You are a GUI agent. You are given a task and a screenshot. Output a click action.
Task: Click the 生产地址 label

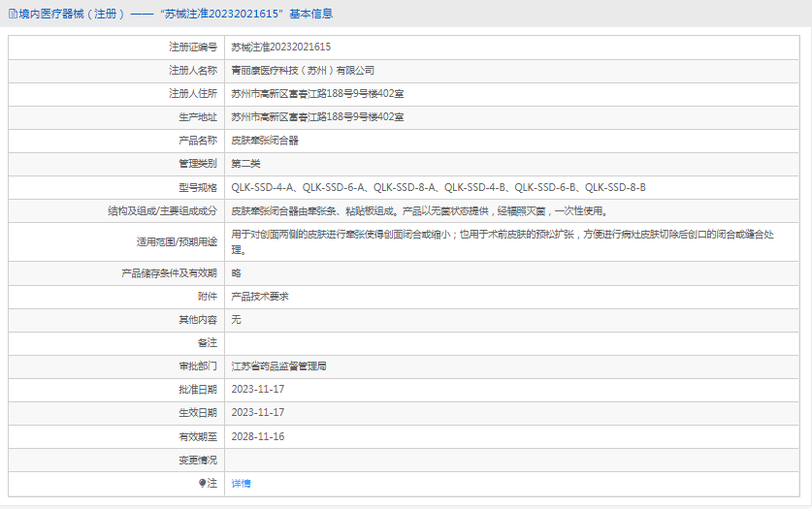point(198,117)
